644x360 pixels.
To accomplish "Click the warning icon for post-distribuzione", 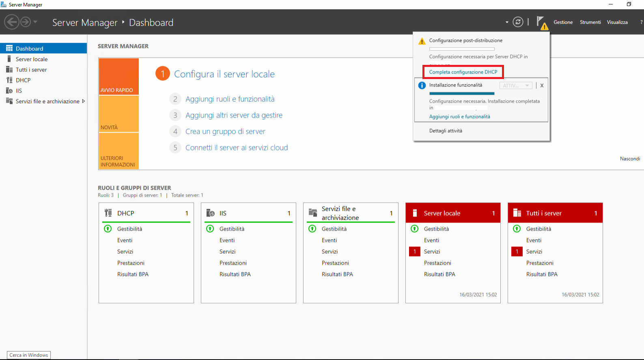I will pos(422,41).
